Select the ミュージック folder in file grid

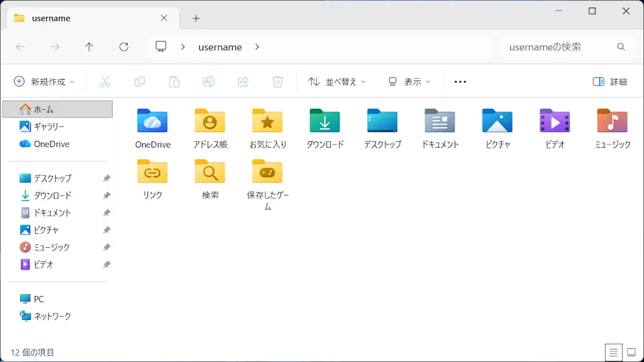(x=612, y=121)
